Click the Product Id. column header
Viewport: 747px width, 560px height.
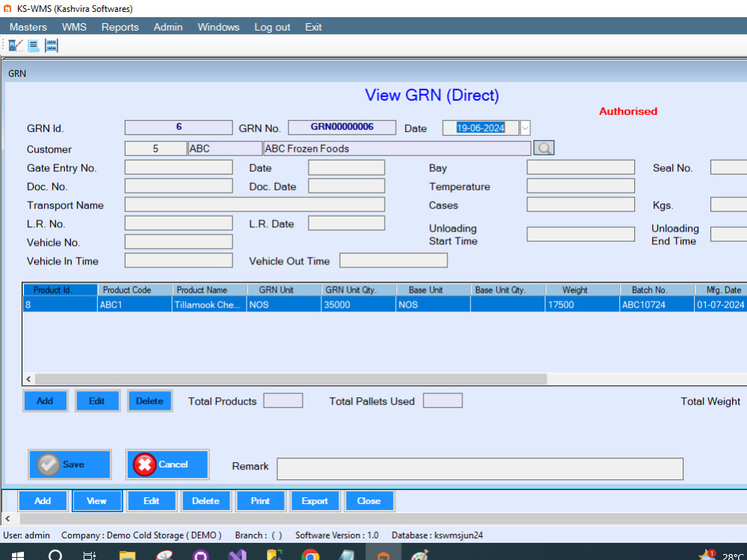pyautogui.click(x=60, y=290)
